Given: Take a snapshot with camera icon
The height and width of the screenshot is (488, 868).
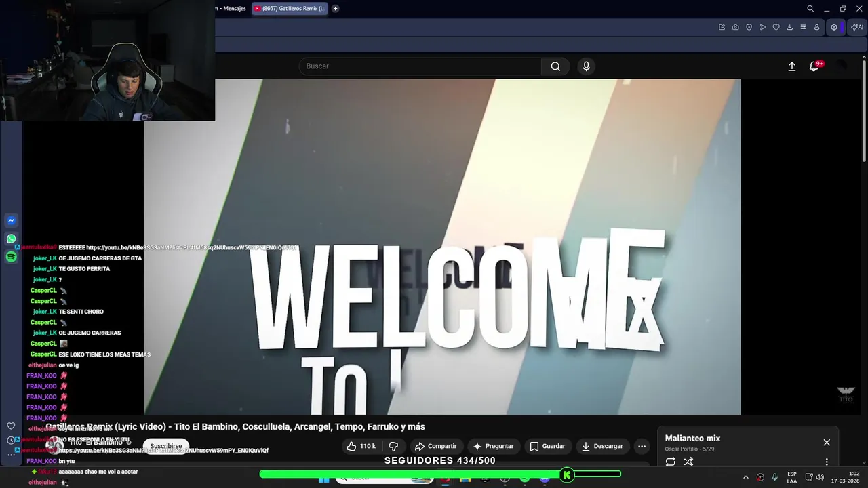Looking at the screenshot, I should point(735,27).
